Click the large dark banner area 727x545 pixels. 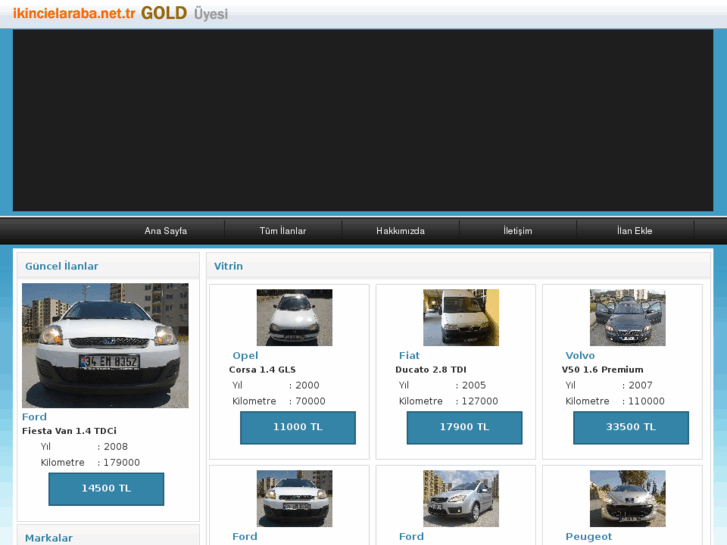click(x=363, y=120)
